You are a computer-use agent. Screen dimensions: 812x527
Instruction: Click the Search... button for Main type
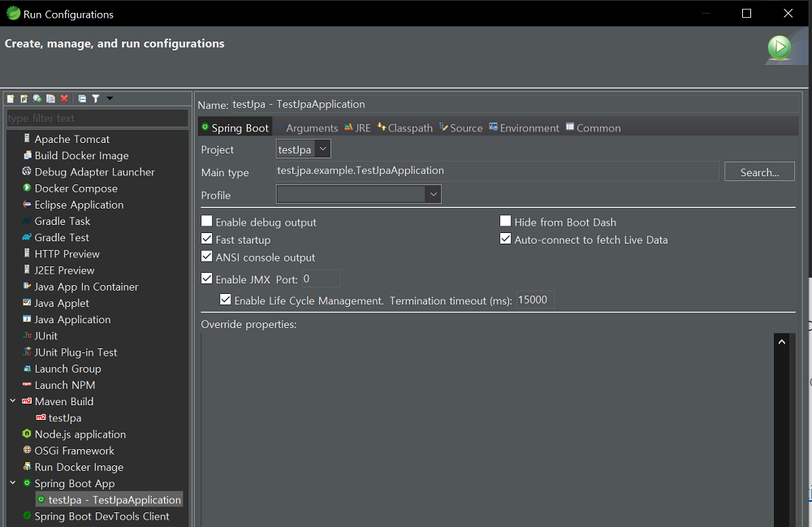pyautogui.click(x=759, y=172)
